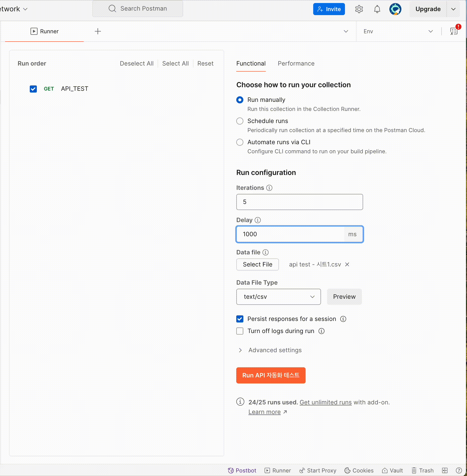Open a new tab with plus icon
The width and height of the screenshot is (467, 476).
click(98, 31)
